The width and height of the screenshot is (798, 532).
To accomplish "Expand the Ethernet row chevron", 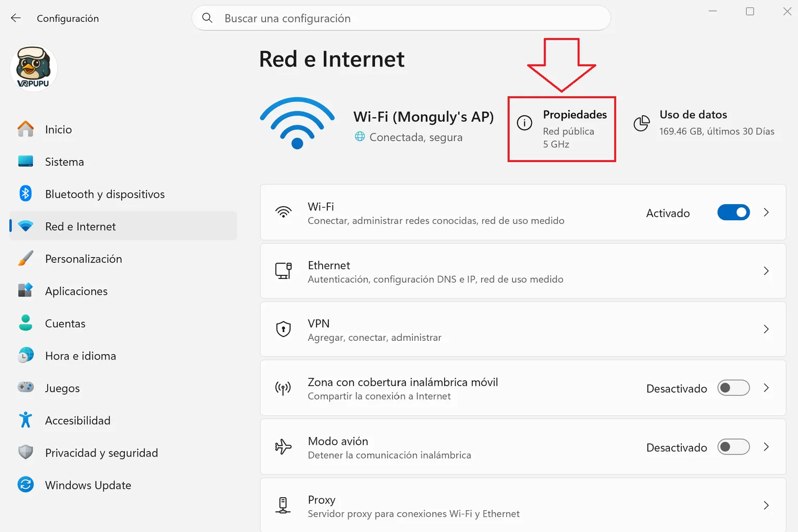I will [766, 271].
